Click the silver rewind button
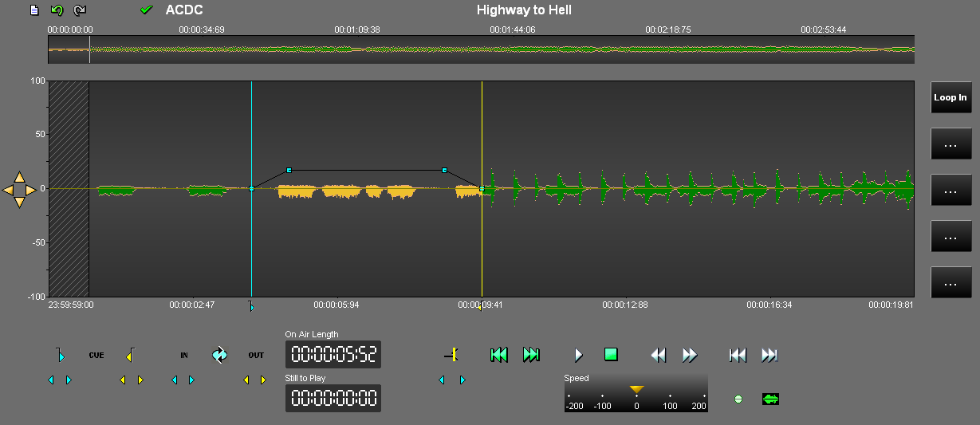 point(659,355)
